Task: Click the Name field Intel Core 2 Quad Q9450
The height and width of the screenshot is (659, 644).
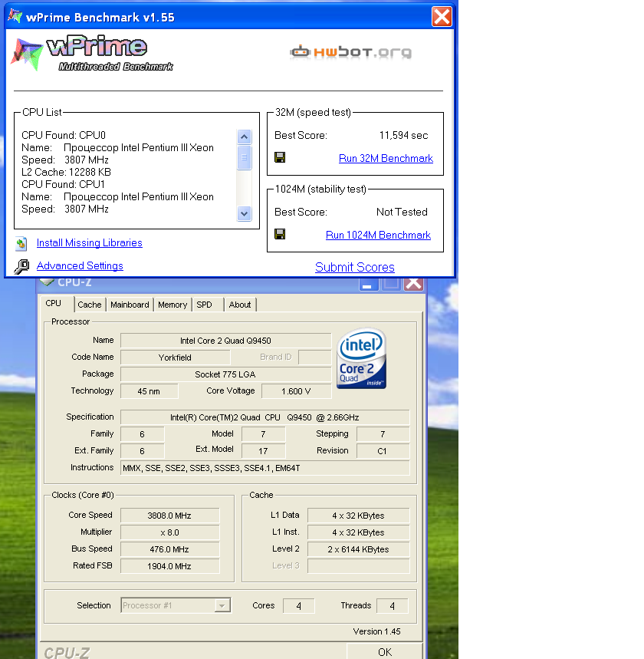Action: [x=225, y=341]
